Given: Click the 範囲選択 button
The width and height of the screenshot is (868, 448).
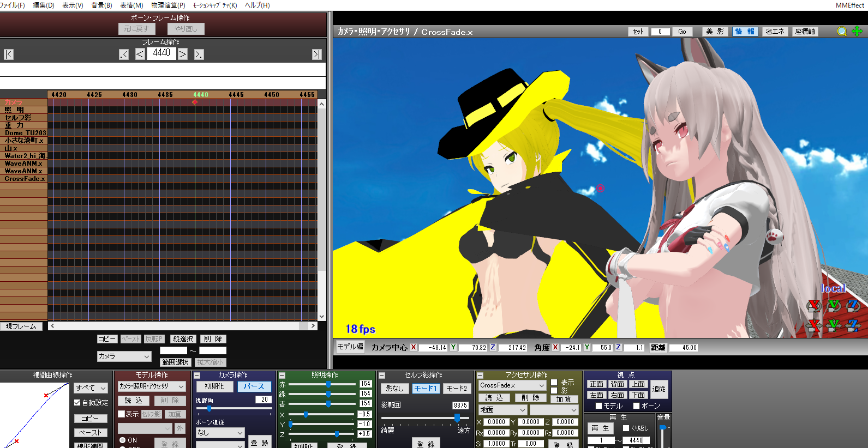Looking at the screenshot, I should tap(175, 362).
